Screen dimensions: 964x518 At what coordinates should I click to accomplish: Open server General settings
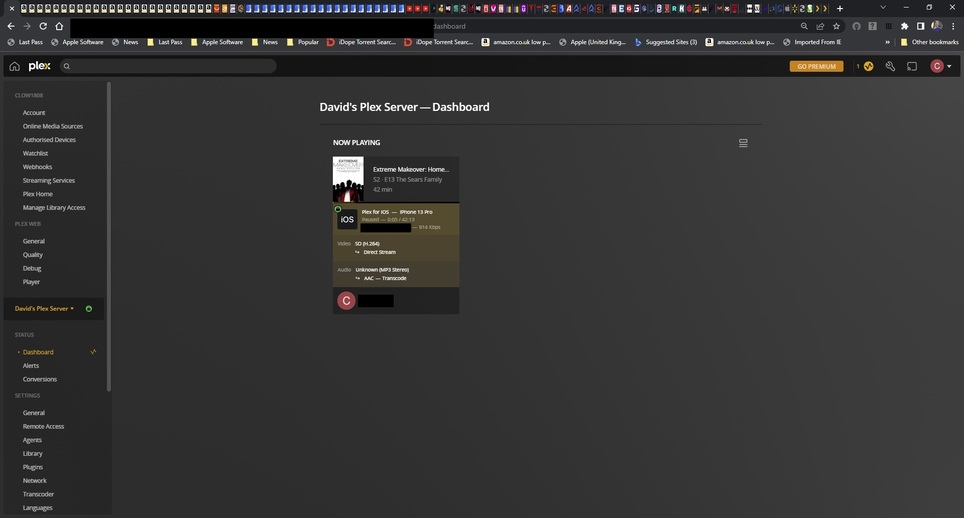tap(34, 413)
